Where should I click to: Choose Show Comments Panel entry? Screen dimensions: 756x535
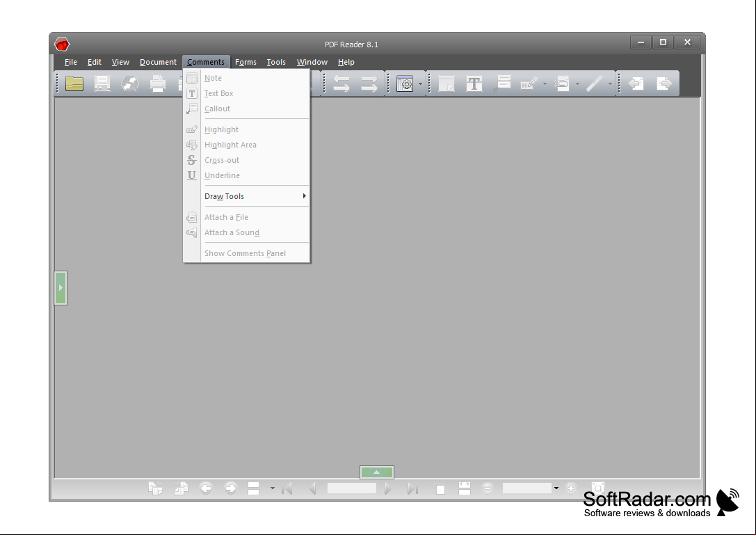click(246, 253)
